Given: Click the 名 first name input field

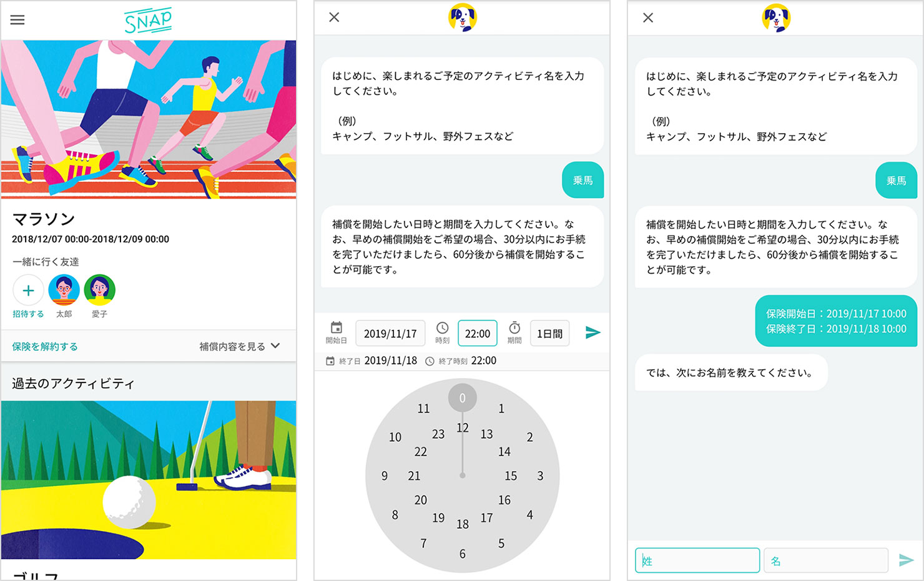Looking at the screenshot, I should click(x=825, y=560).
